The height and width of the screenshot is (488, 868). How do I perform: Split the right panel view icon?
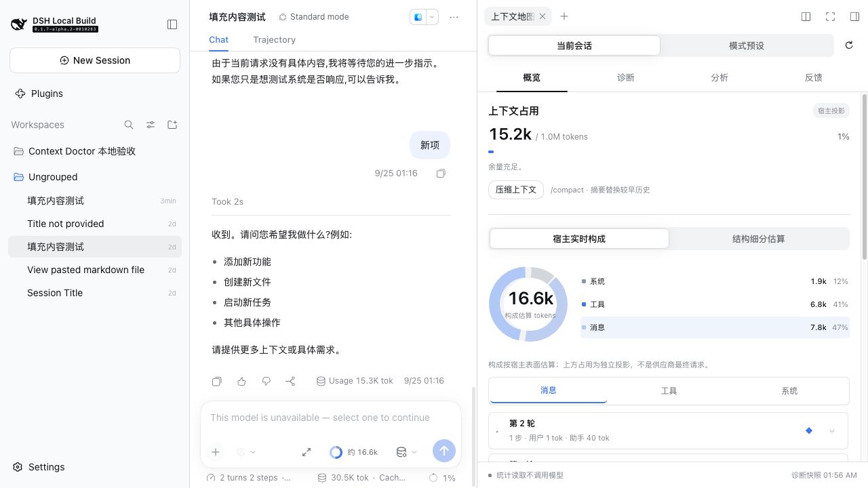click(806, 17)
